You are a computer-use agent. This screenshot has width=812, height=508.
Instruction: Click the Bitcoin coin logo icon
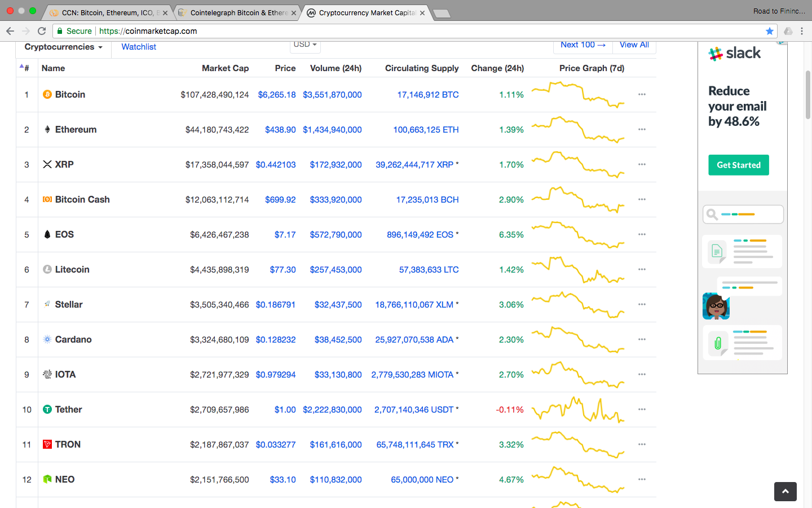[x=47, y=94]
